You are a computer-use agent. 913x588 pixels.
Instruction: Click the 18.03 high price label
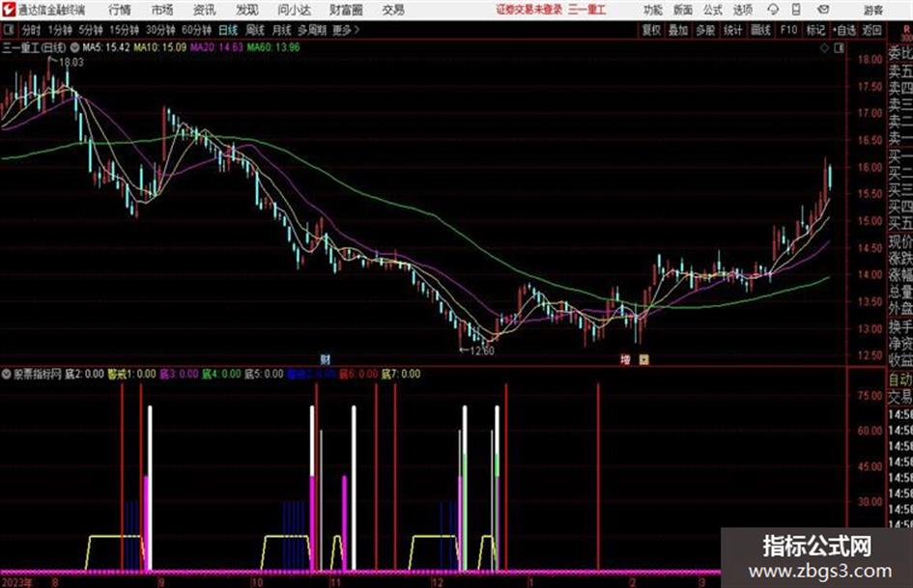(71, 63)
